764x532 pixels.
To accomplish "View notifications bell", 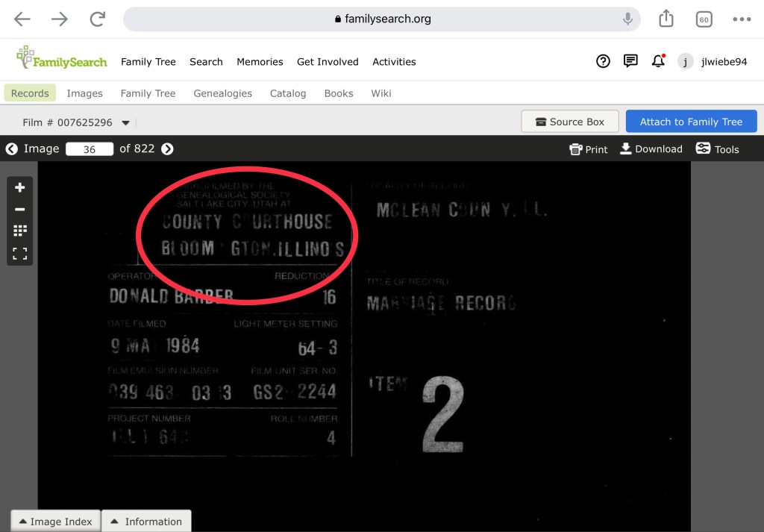I will point(658,62).
